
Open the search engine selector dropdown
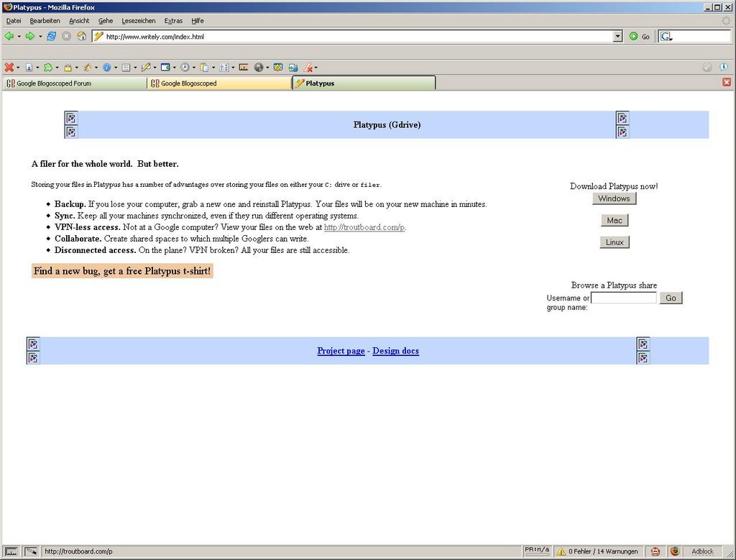click(666, 37)
